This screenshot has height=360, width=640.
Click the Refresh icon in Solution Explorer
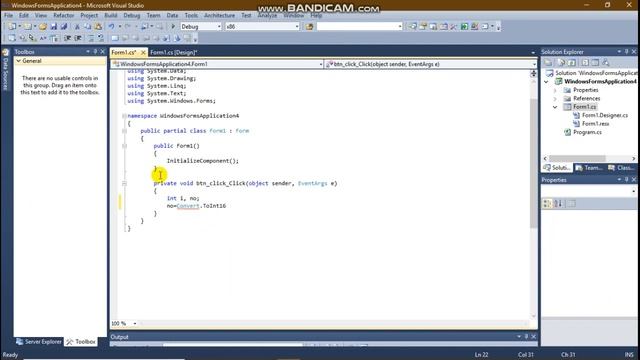tap(572, 63)
